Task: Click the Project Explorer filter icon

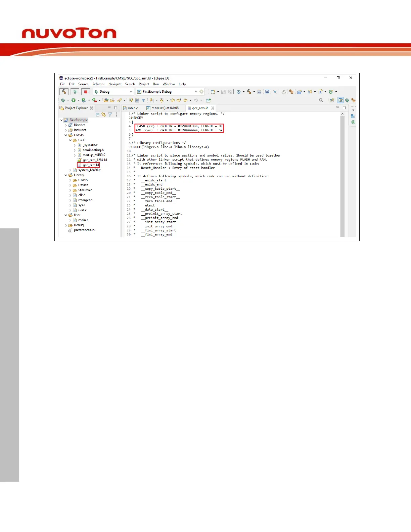Action: (x=110, y=115)
